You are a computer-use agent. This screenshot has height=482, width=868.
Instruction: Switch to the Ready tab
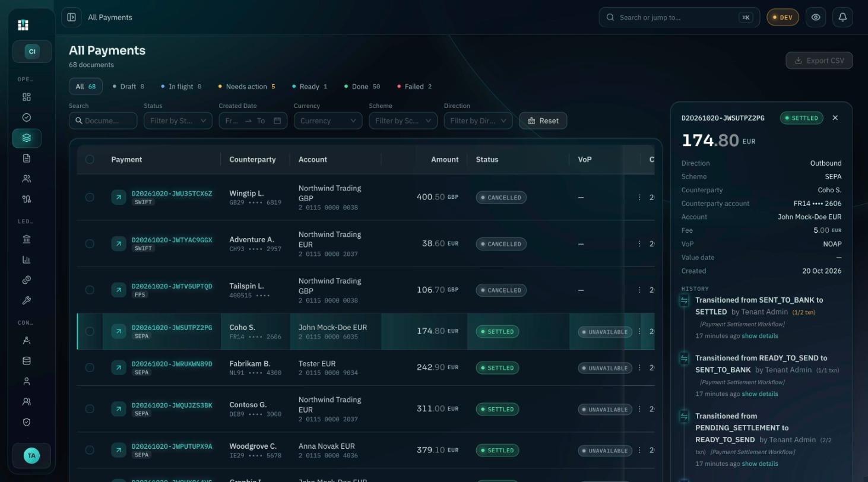pos(309,87)
